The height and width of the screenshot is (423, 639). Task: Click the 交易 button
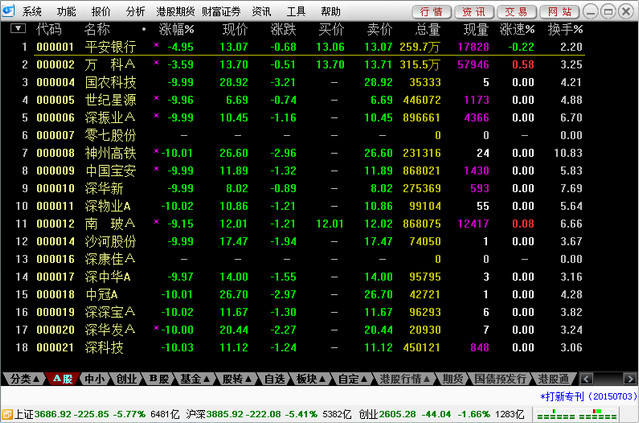517,12
